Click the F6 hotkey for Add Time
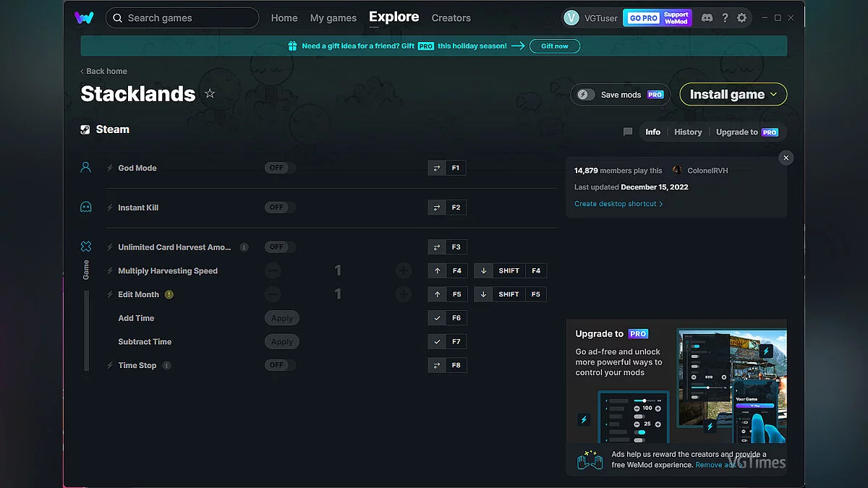Image resolution: width=868 pixels, height=488 pixels. (x=447, y=318)
